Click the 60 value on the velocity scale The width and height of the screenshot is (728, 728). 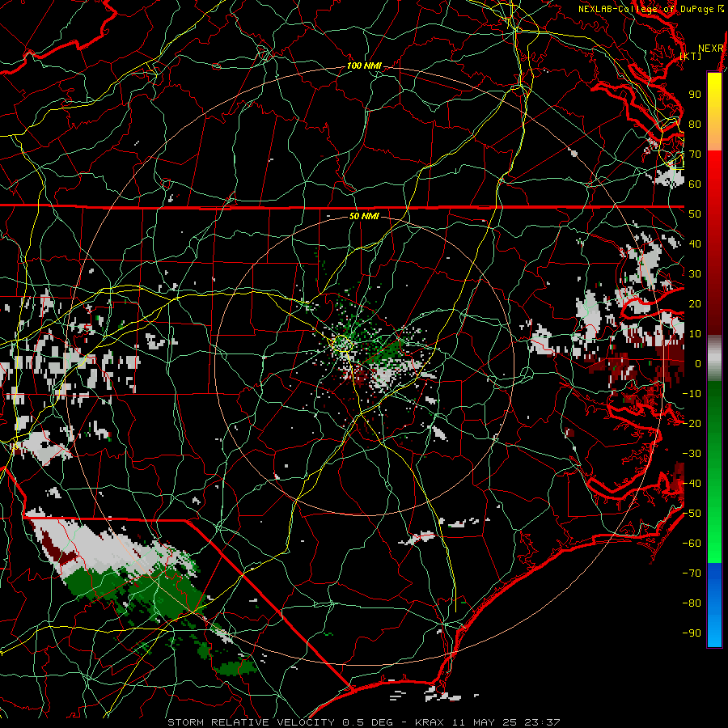[x=695, y=184]
